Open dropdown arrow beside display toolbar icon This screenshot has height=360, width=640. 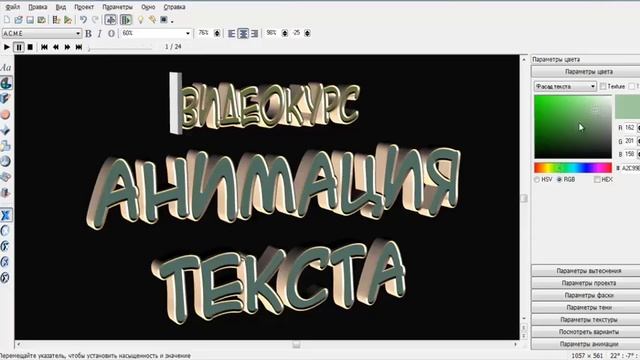tap(172, 21)
